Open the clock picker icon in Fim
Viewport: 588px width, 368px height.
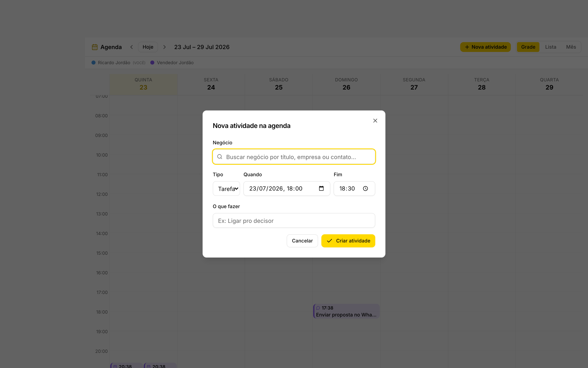[x=365, y=188]
